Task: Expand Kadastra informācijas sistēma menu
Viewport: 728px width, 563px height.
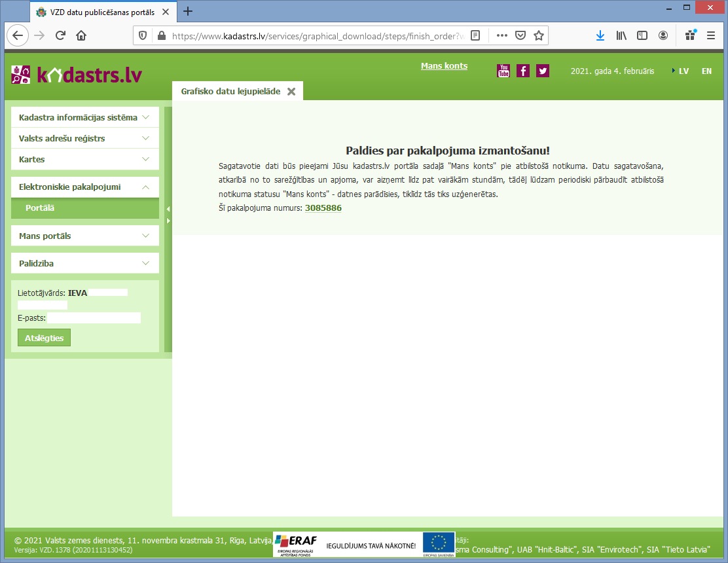Action: click(x=85, y=118)
